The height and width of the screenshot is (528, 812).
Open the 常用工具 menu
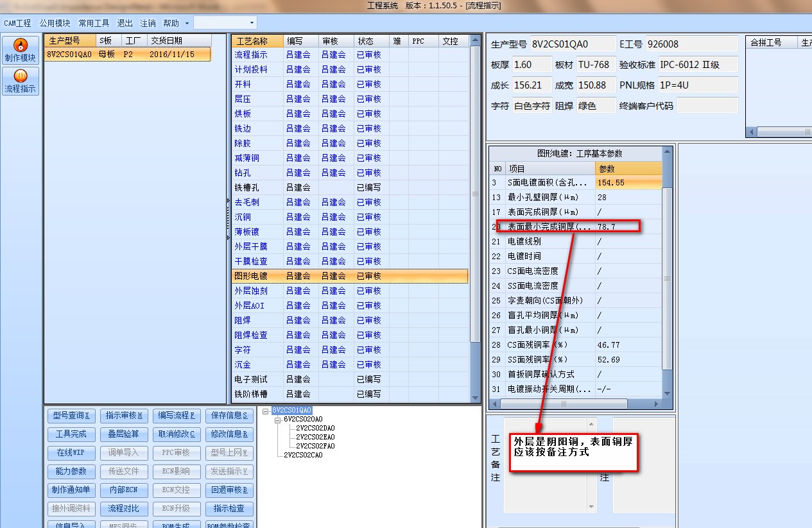94,23
